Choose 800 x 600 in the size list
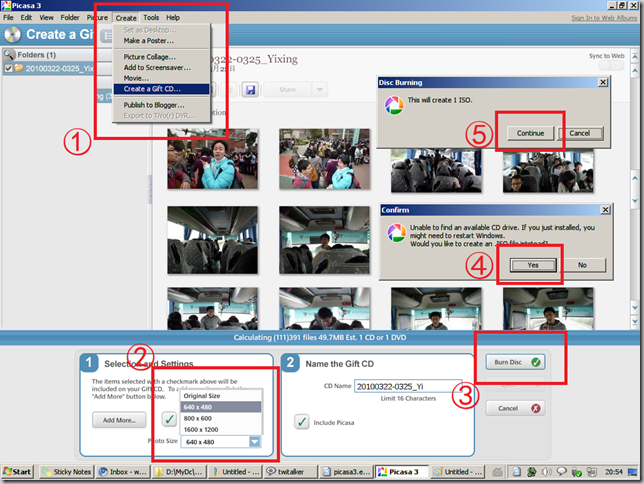This screenshot has height=484, width=644. click(x=221, y=418)
